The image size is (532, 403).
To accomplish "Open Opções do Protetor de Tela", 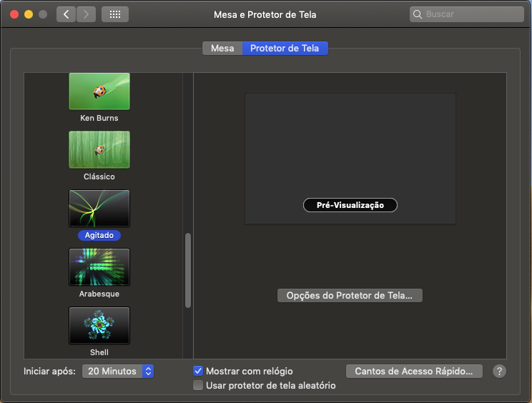I will (x=350, y=296).
